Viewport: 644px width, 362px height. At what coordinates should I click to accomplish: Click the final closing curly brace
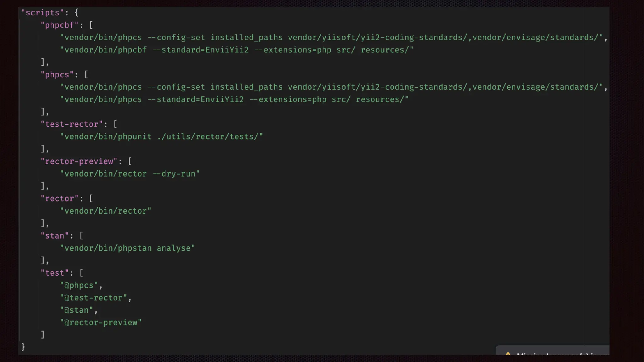(x=23, y=347)
